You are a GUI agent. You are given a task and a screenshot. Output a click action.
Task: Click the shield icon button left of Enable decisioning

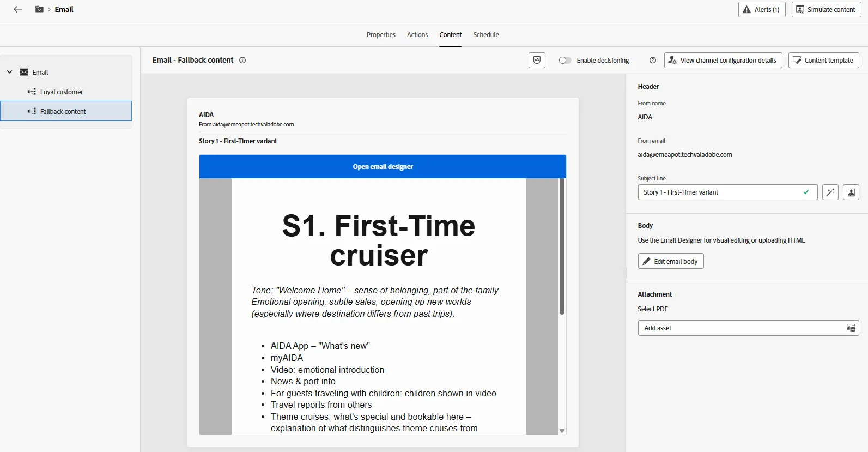(537, 60)
